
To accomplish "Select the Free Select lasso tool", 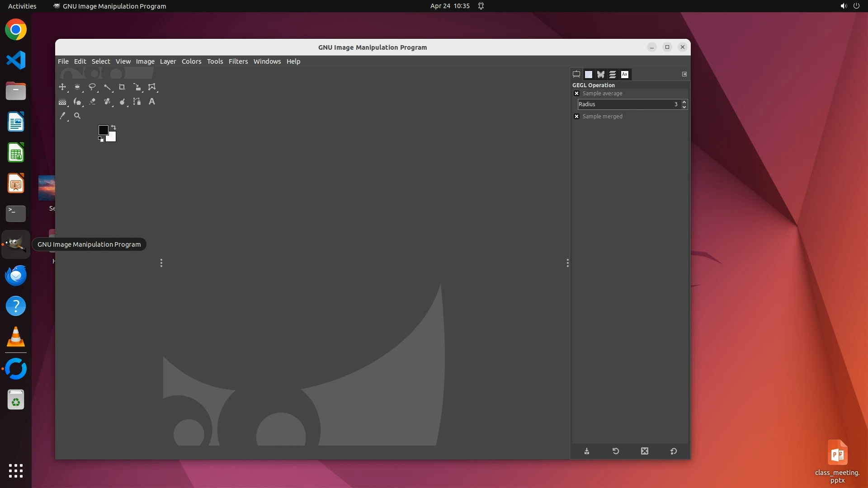I will click(92, 87).
